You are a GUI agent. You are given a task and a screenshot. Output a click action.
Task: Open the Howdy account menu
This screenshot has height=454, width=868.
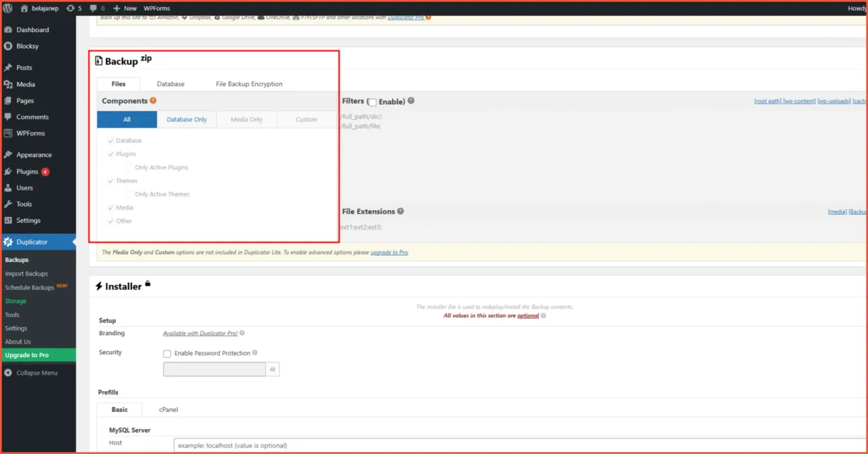pos(856,8)
